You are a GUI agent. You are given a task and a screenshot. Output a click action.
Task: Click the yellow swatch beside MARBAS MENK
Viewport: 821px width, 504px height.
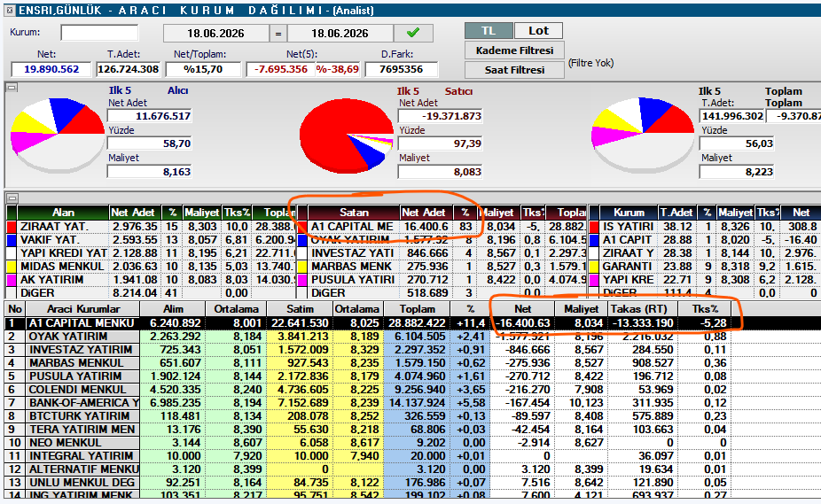pos(302,267)
